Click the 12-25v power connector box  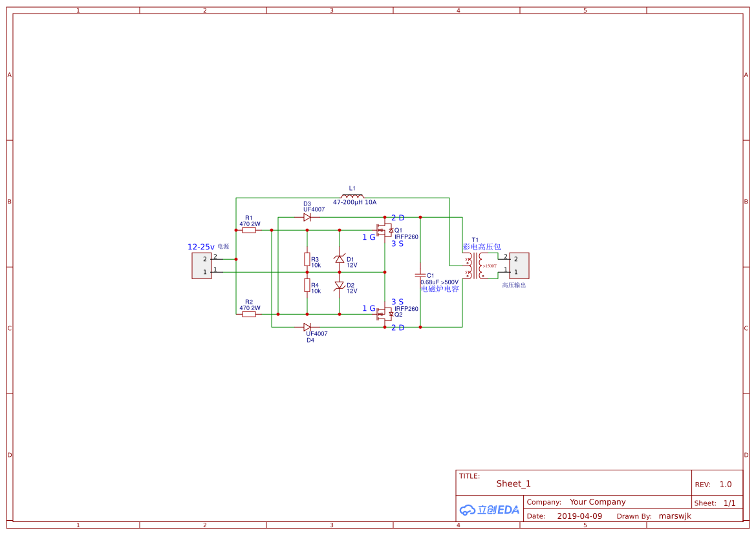pos(202,266)
